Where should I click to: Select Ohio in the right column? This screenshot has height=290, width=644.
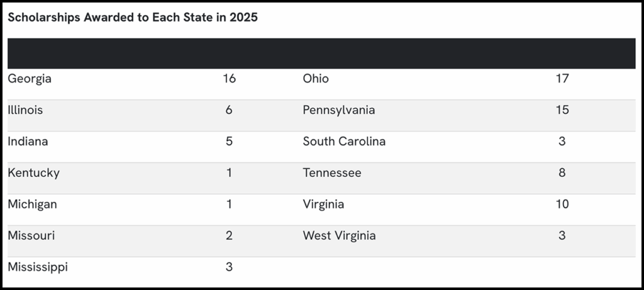click(x=316, y=79)
